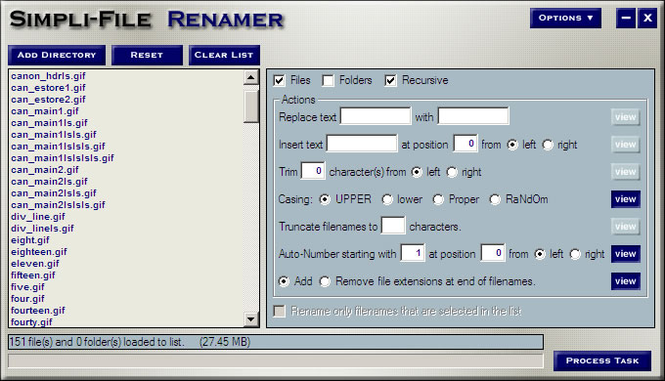Viewport: 665px width, 381px height.
Task: Select can_main2lslsls.gif in the list
Action: pyautogui.click(x=58, y=205)
